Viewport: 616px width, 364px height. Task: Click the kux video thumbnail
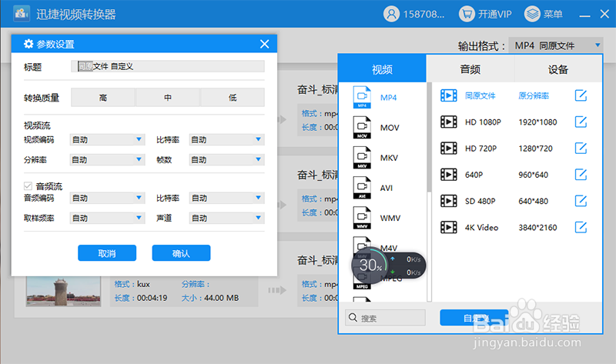tap(63, 291)
